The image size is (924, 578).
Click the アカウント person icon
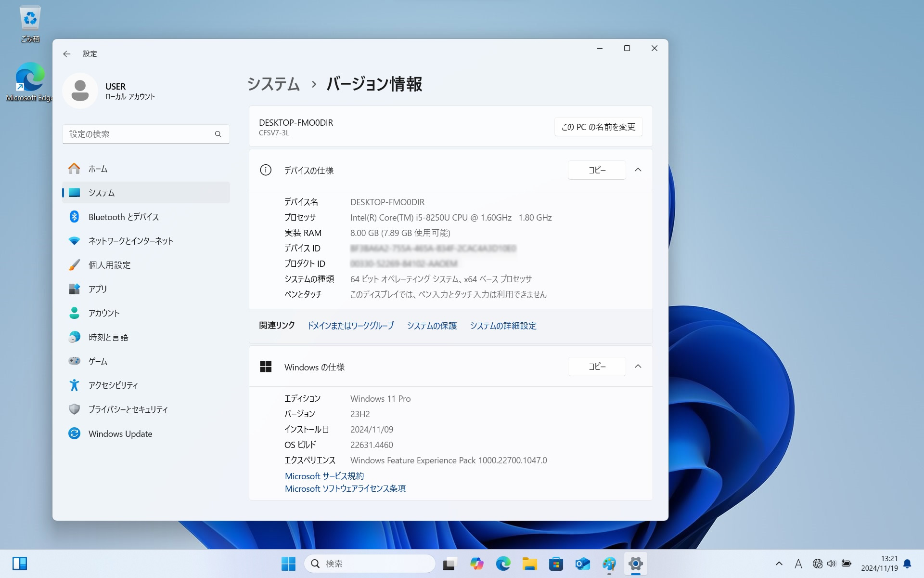[74, 313]
